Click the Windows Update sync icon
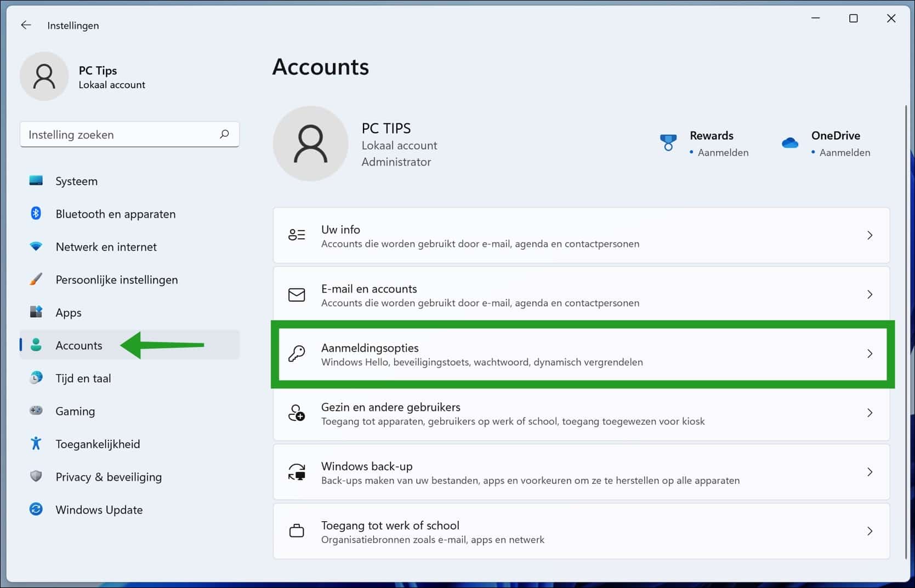This screenshot has width=915, height=588. pos(36,509)
